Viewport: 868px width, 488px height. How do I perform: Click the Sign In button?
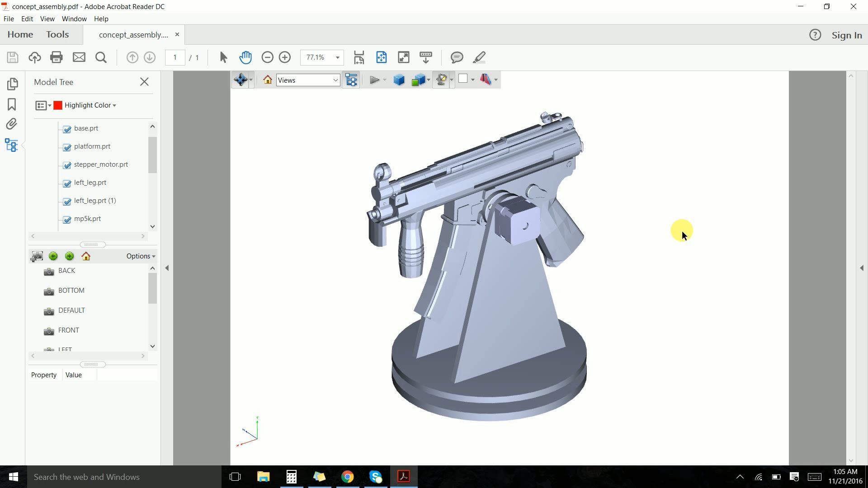[847, 35]
